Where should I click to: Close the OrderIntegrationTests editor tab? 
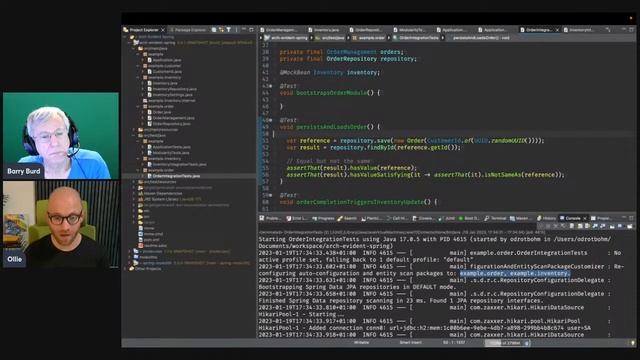click(x=557, y=30)
